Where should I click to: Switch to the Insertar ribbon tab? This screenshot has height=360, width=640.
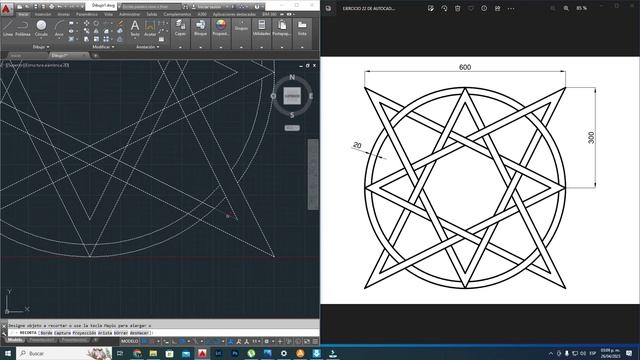tap(42, 14)
